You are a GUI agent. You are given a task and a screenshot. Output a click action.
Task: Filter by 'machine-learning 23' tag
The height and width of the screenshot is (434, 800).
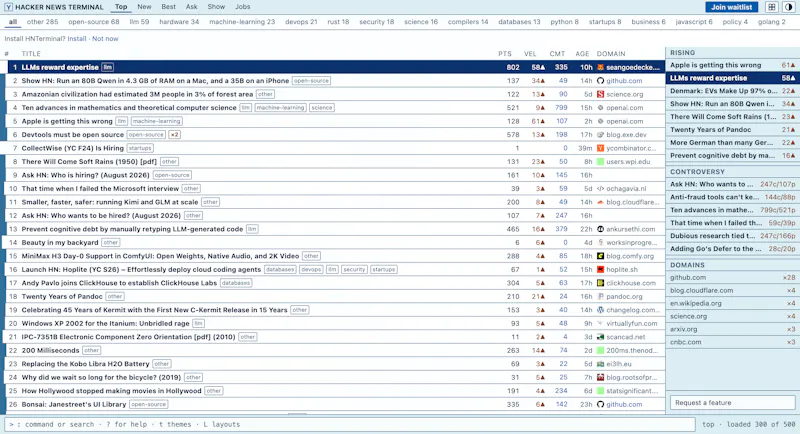click(x=242, y=22)
